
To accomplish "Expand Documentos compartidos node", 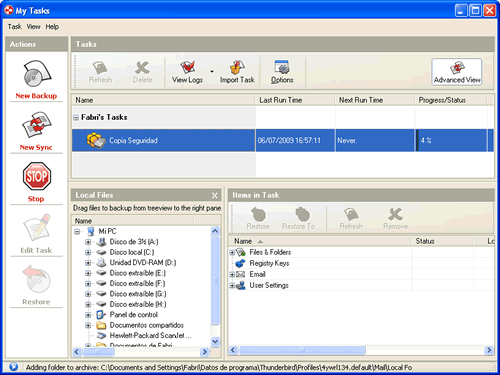I will coord(88,325).
